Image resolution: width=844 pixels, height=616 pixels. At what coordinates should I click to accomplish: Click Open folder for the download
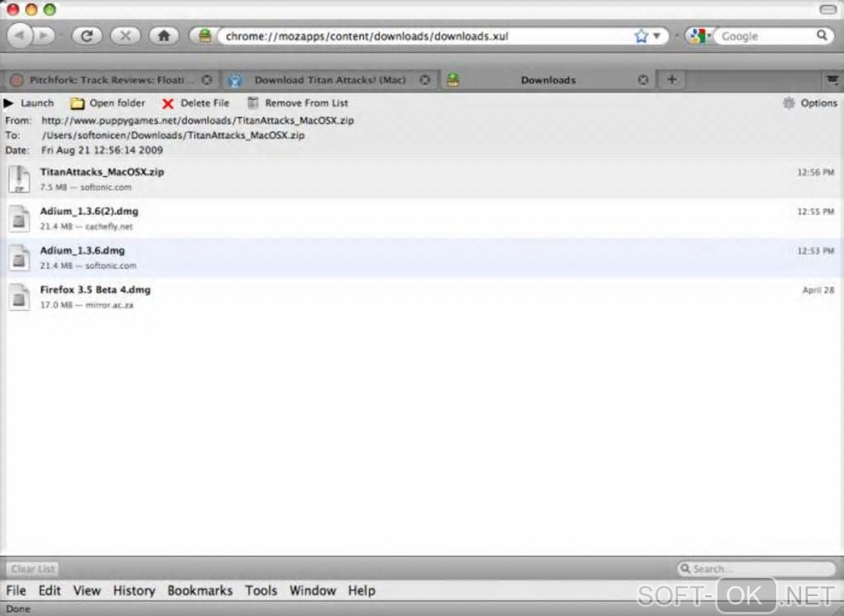pos(108,103)
